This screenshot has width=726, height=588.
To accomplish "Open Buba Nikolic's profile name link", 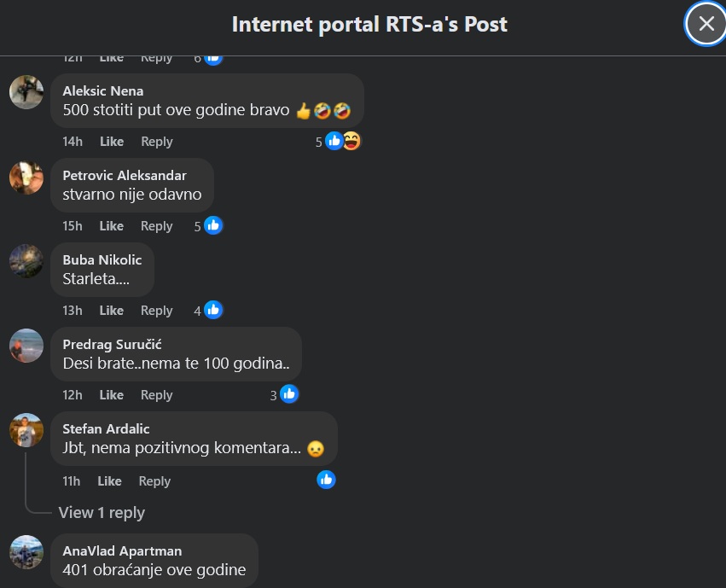I will point(102,259).
